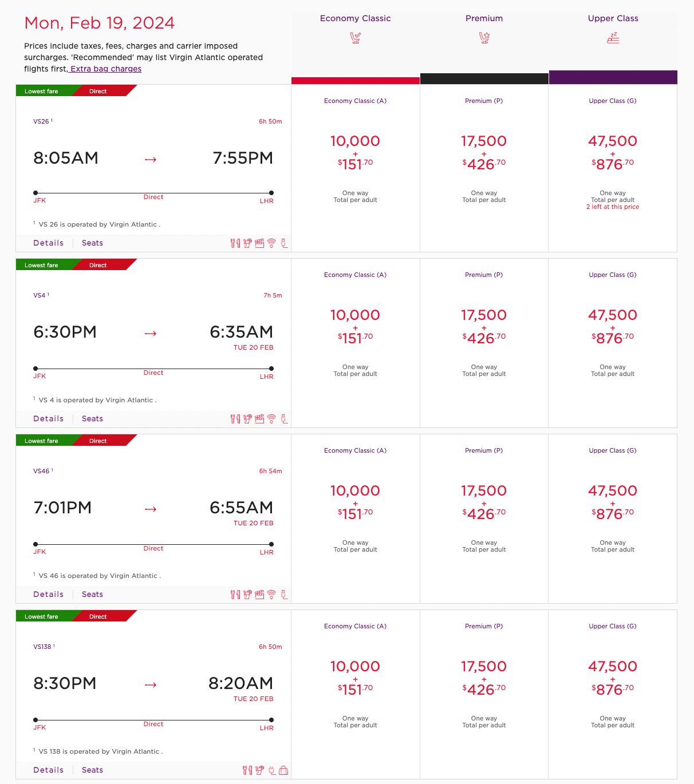This screenshot has width=694, height=784.
Task: Click the Wi-Fi icon for flight VS26
Action: point(271,243)
